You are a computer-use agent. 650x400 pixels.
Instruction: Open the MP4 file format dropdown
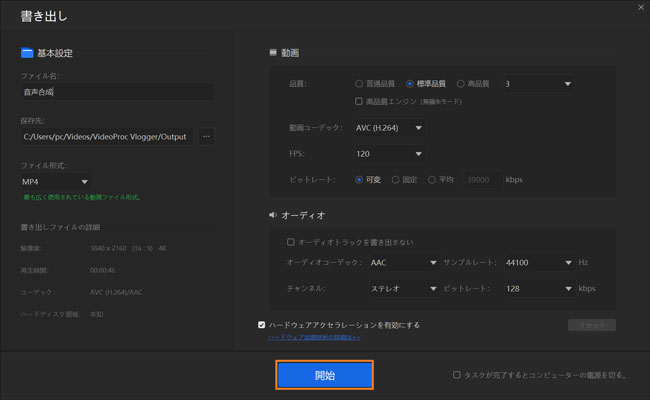(56, 182)
